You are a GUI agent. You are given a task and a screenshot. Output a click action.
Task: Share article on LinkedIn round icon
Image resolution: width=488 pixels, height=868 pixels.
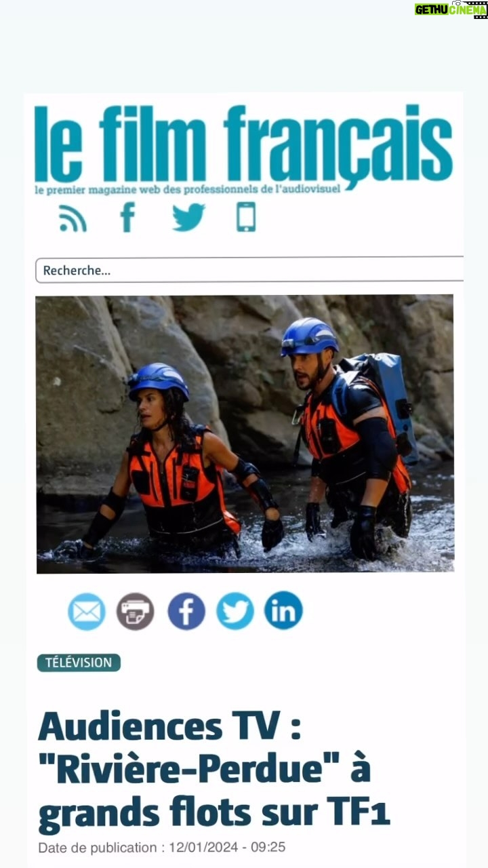[283, 610]
